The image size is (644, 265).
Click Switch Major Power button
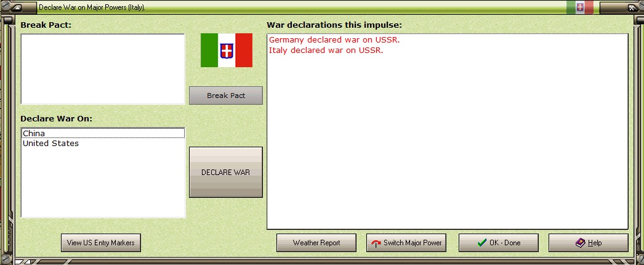[406, 243]
